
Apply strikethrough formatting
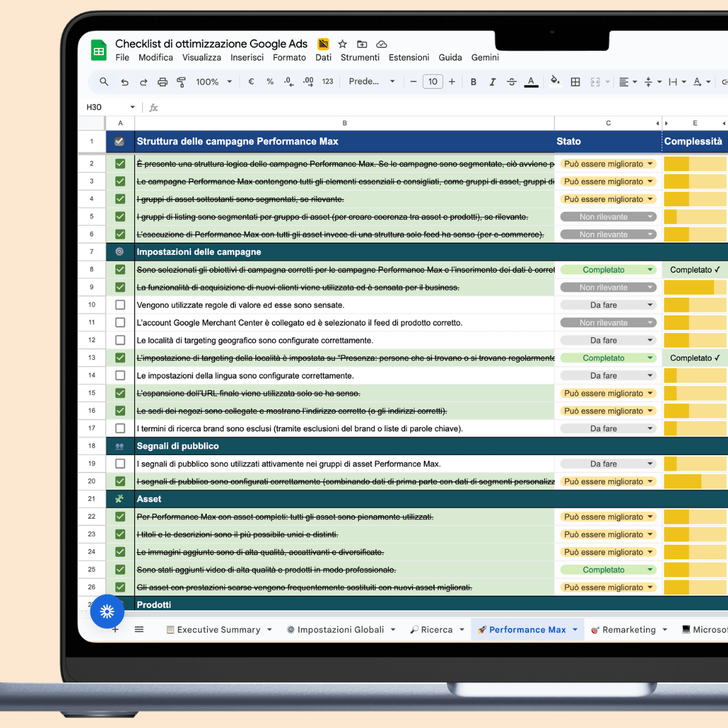click(511, 82)
